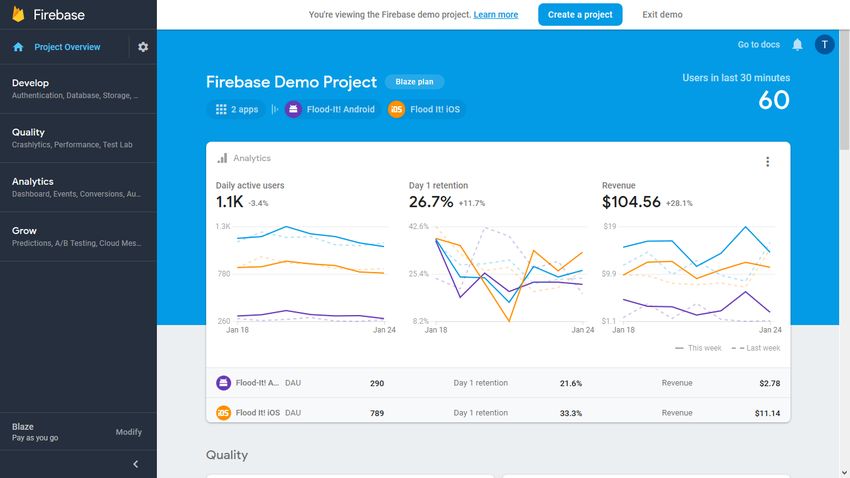The width and height of the screenshot is (850, 478).
Task: Click the page vertical scrollbar
Action: tap(845, 89)
